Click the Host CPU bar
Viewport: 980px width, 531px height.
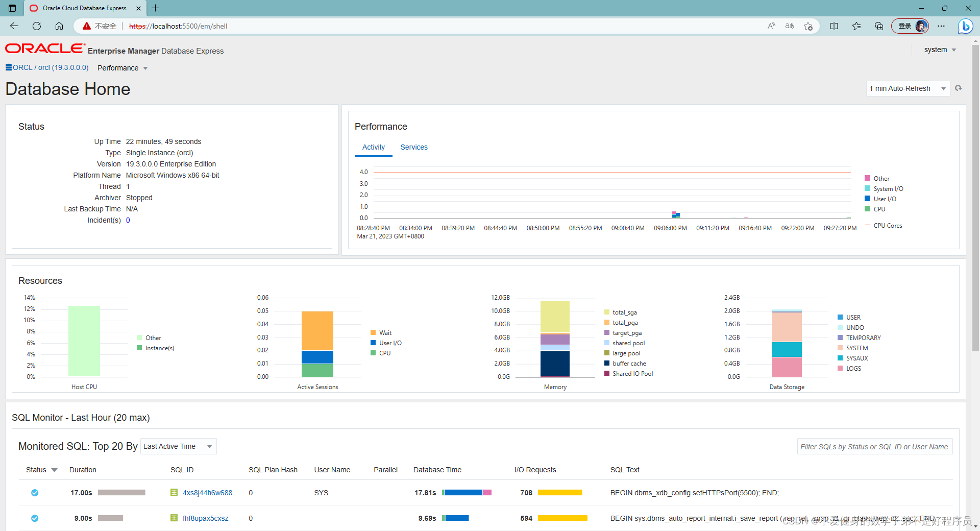[x=84, y=341]
